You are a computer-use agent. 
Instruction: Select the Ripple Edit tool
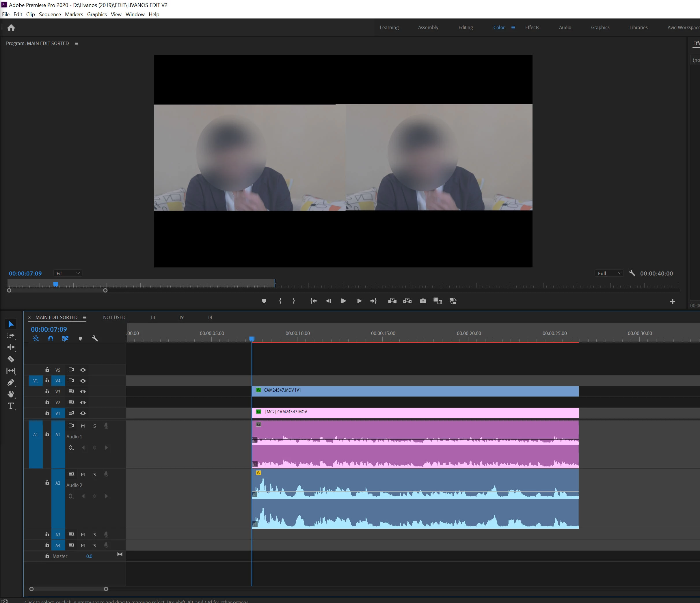[x=11, y=347]
